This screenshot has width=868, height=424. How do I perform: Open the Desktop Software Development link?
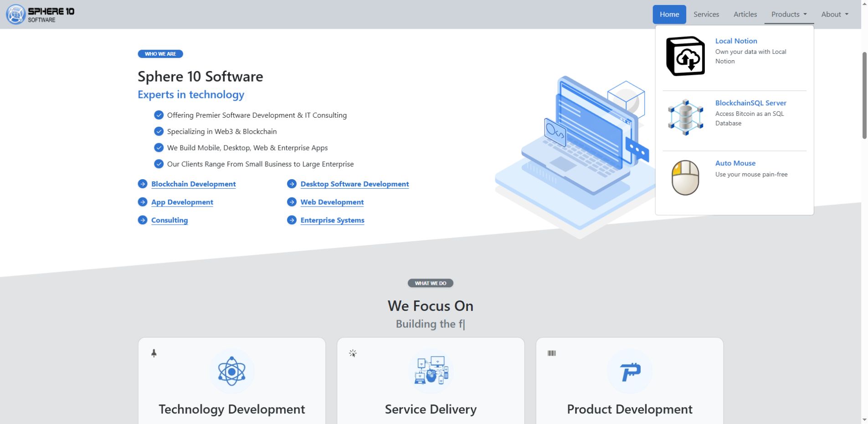(x=354, y=184)
